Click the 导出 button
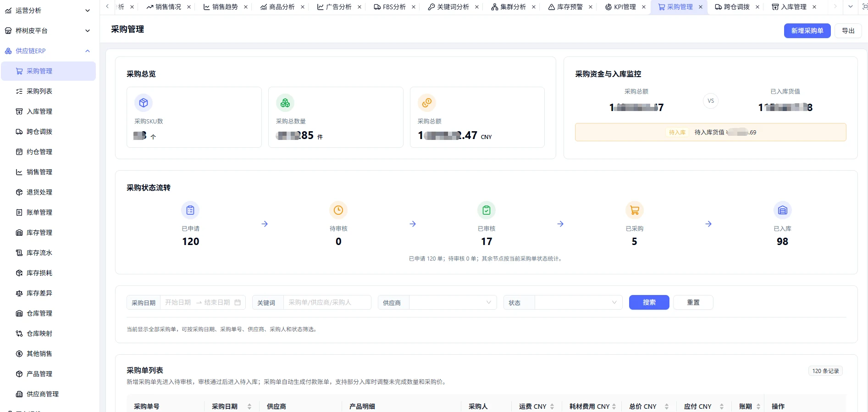Viewport: 868px width, 412px height. click(x=848, y=31)
